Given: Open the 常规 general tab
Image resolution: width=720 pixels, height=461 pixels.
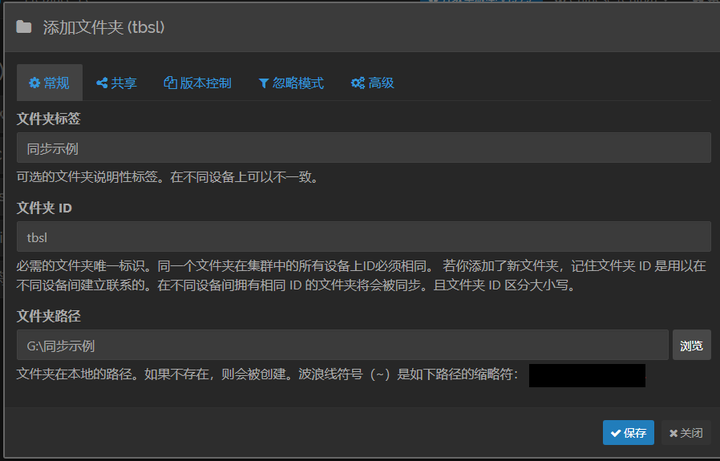Looking at the screenshot, I should point(50,83).
